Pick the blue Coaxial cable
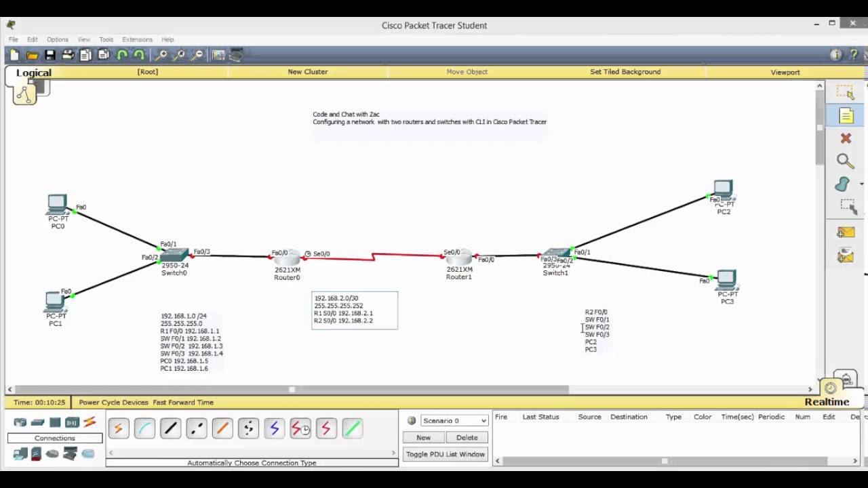 [274, 428]
